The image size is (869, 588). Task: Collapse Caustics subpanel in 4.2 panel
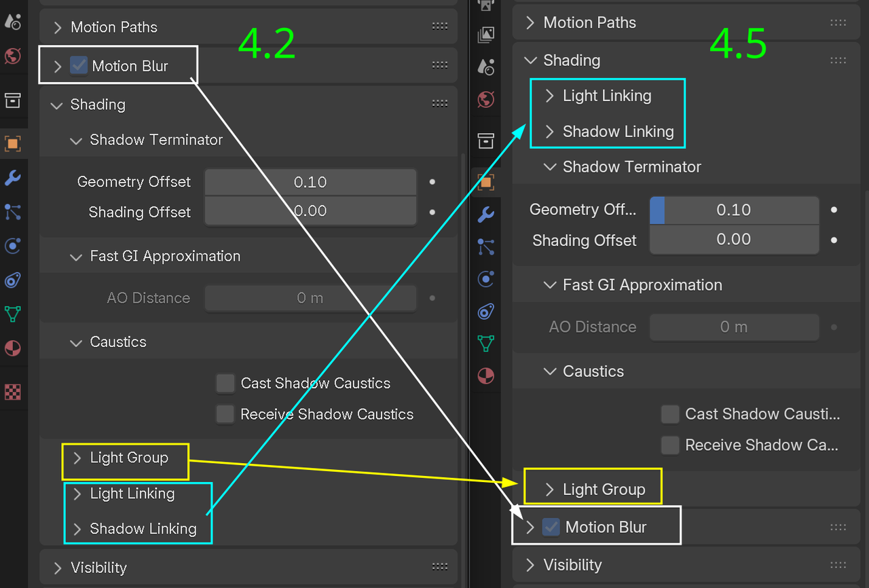point(76,342)
